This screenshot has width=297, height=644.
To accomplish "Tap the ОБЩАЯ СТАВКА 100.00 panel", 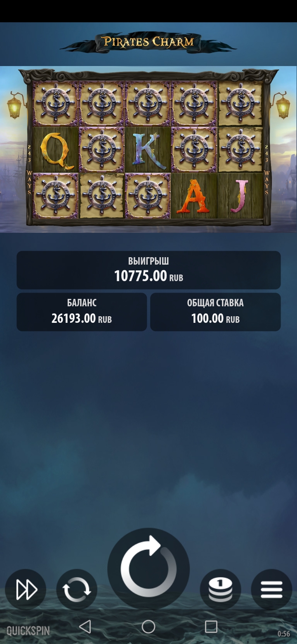I will click(215, 312).
